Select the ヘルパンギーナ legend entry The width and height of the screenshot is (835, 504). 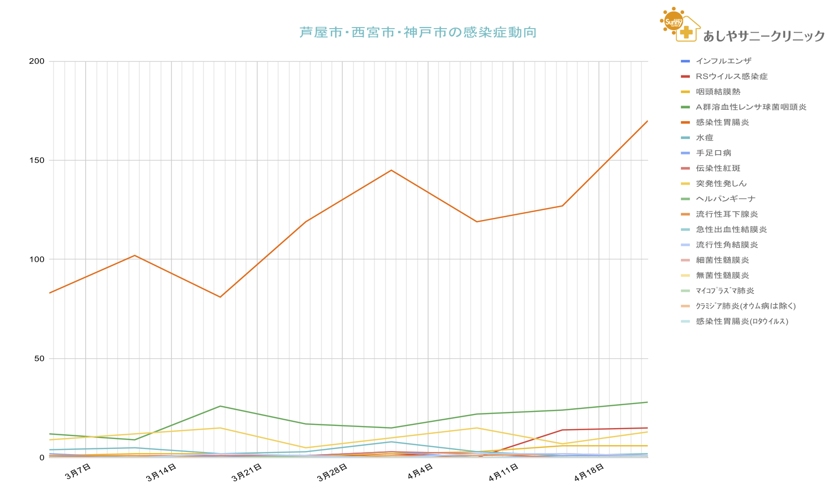pyautogui.click(x=725, y=199)
